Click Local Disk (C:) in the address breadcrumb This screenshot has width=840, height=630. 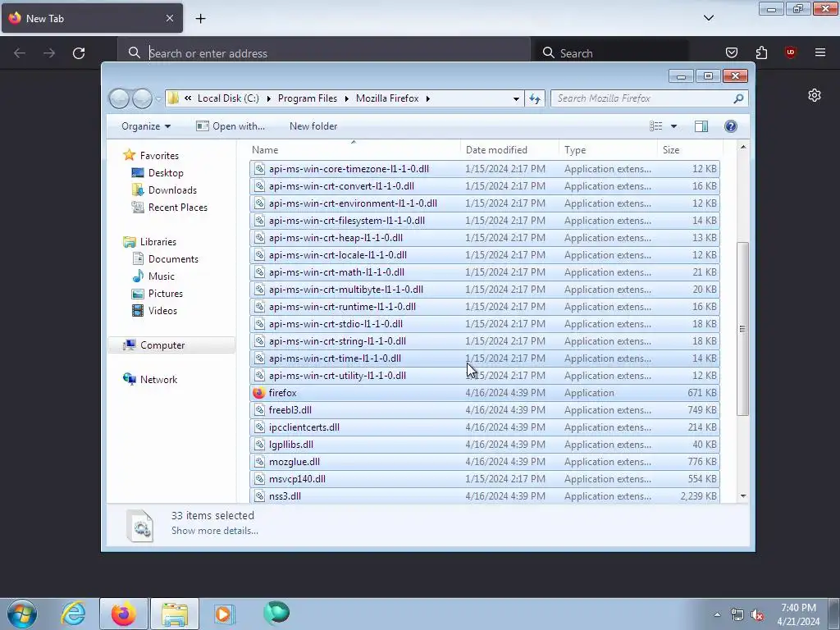pos(228,98)
